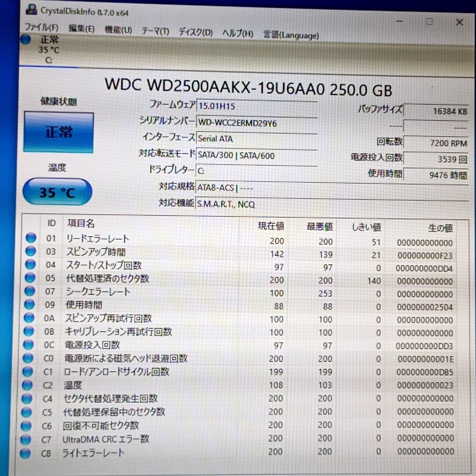Screen dimensions: 476x476
Task: Click the features field S.M.A.R.T., NCQ
Action: point(332,205)
